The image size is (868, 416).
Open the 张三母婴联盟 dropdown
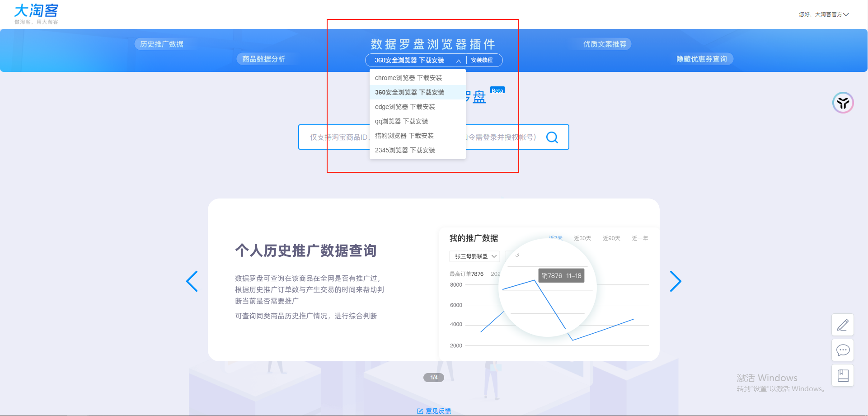(474, 256)
